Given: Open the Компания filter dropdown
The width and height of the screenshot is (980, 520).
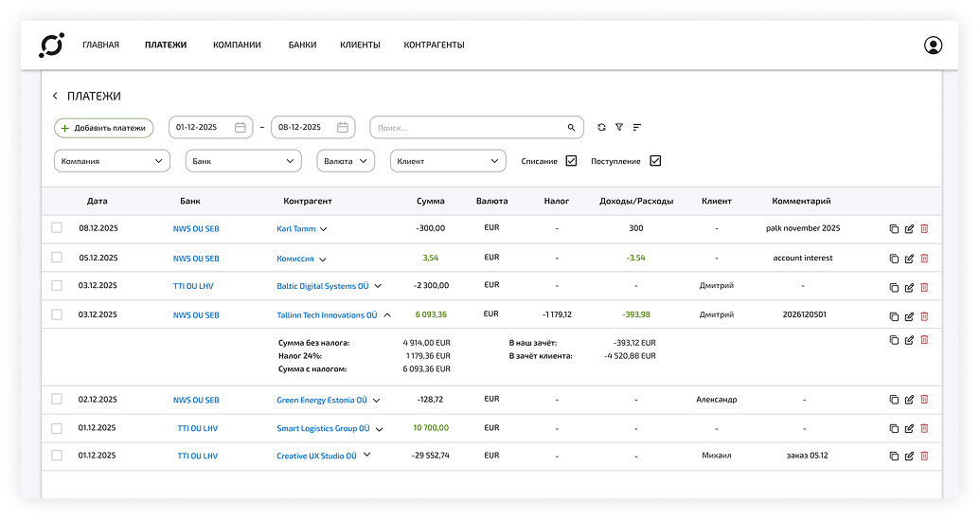Looking at the screenshot, I should coord(112,161).
